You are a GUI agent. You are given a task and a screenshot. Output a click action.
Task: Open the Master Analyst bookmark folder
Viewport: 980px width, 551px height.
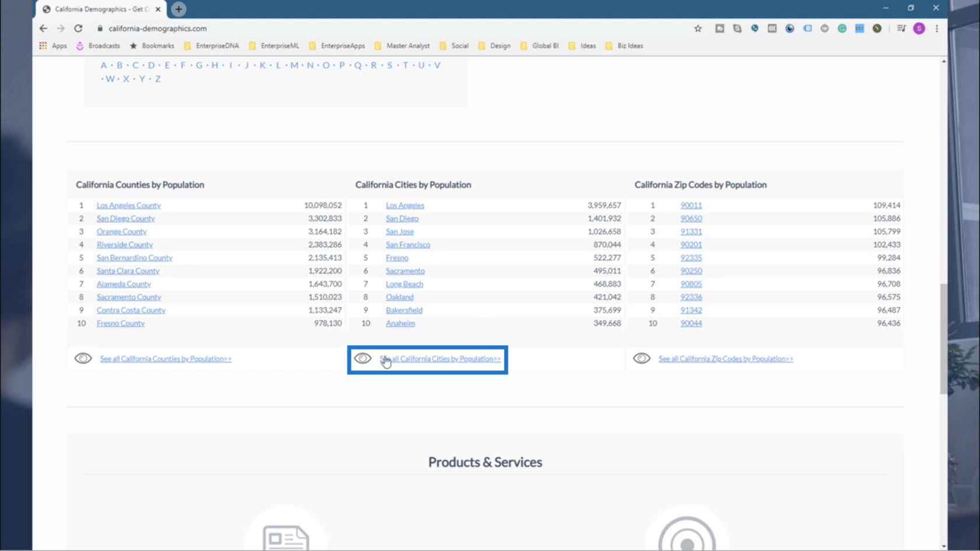click(x=402, y=45)
